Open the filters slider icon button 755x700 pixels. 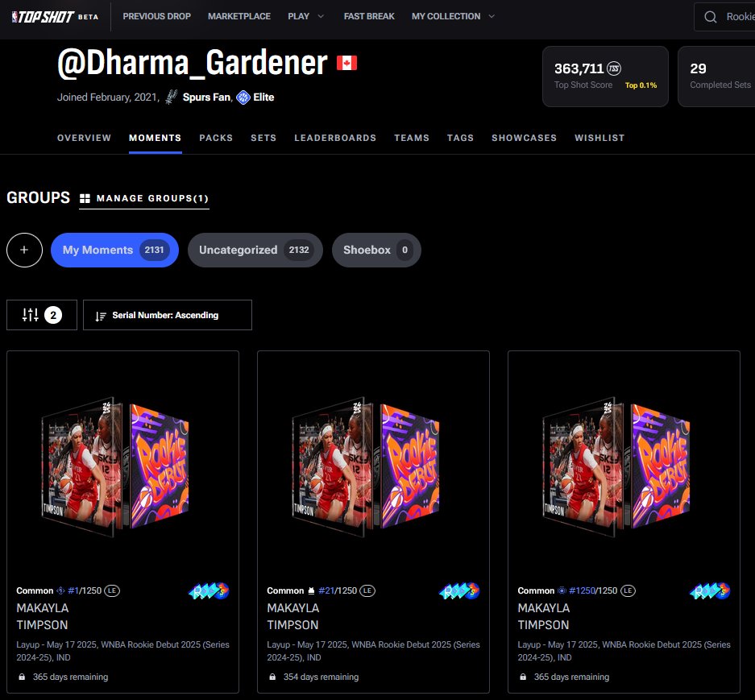point(42,315)
